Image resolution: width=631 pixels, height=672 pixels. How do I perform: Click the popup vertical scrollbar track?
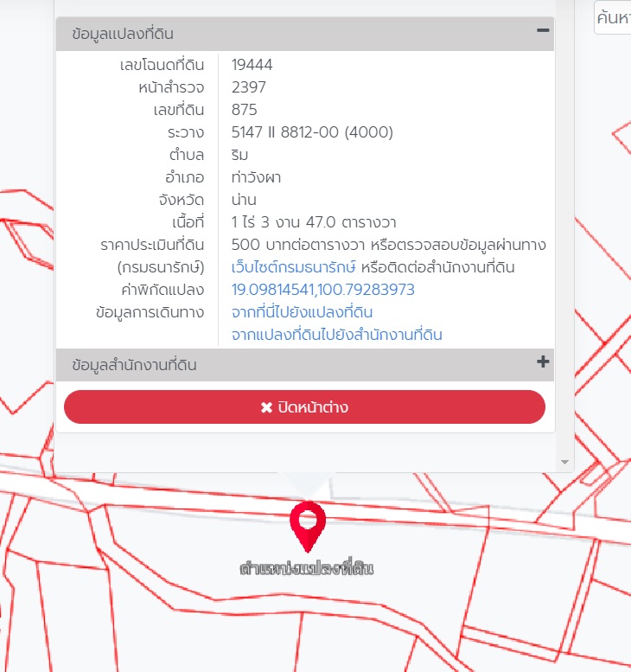[x=564, y=236]
